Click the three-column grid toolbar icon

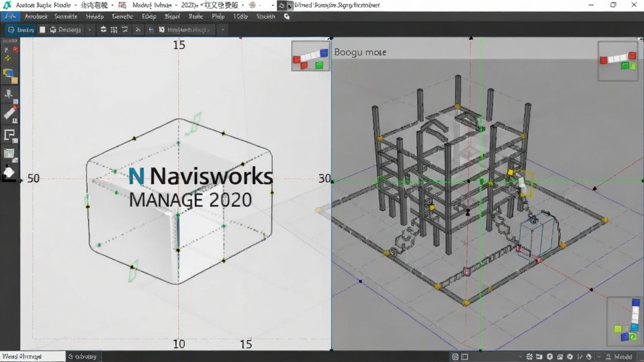pos(114,30)
